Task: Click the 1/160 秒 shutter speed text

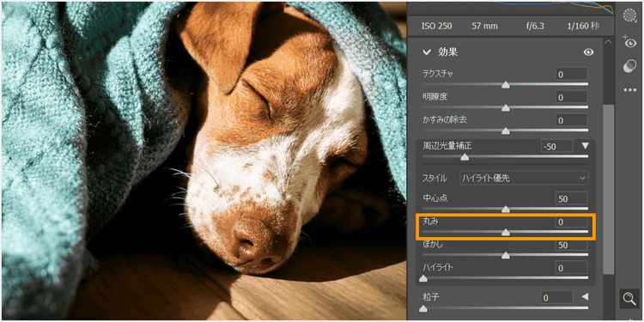Action: coord(583,26)
